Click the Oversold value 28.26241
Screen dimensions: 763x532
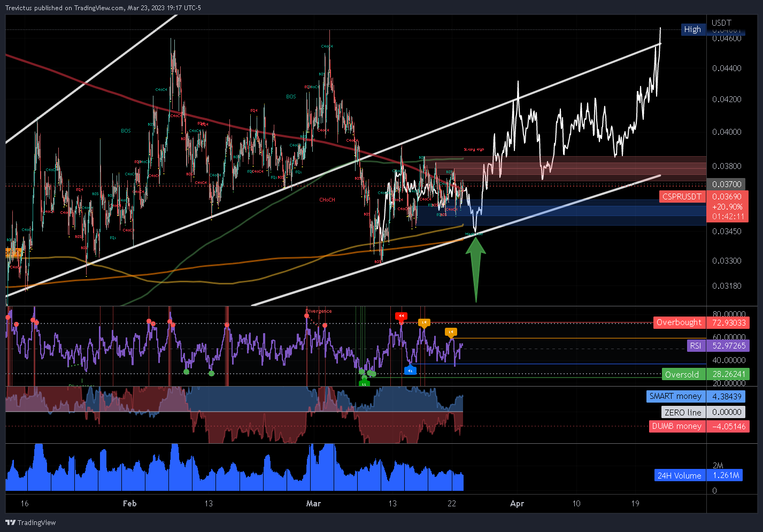[x=728, y=374]
